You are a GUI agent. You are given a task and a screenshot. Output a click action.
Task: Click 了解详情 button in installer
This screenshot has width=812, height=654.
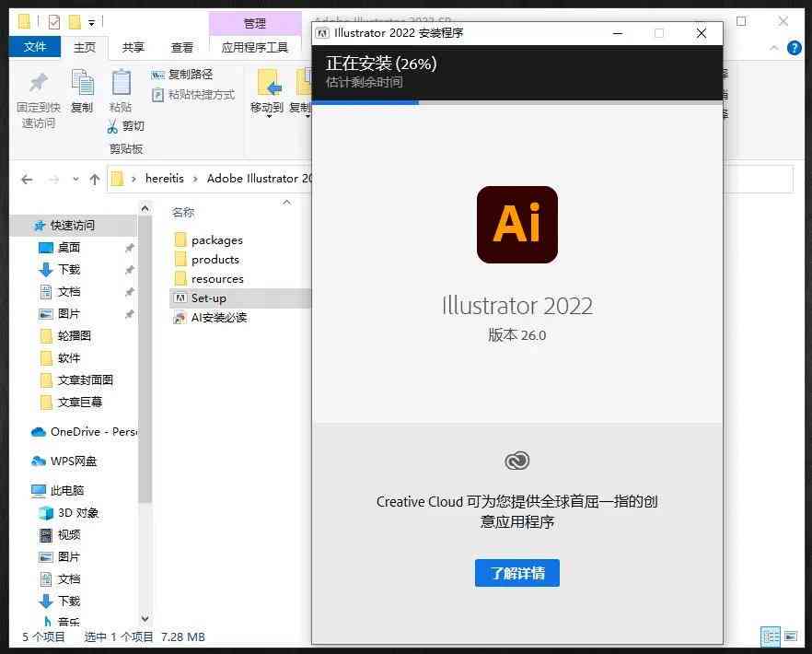pos(516,573)
